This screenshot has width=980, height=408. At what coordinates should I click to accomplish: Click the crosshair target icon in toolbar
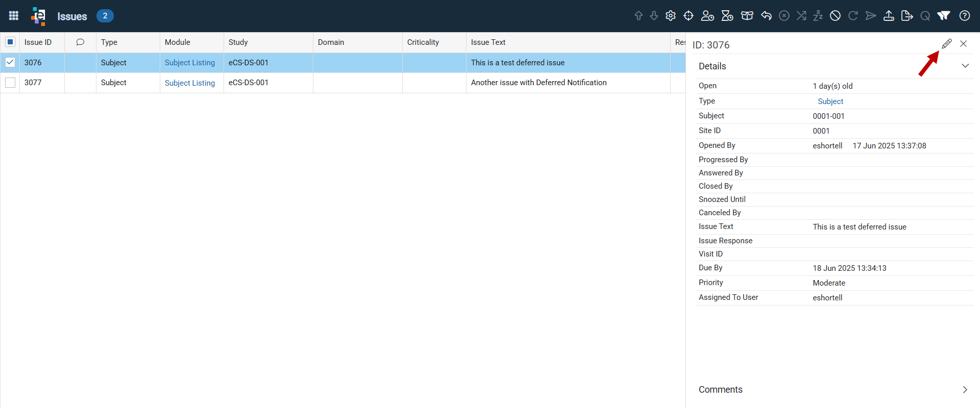(x=689, y=16)
